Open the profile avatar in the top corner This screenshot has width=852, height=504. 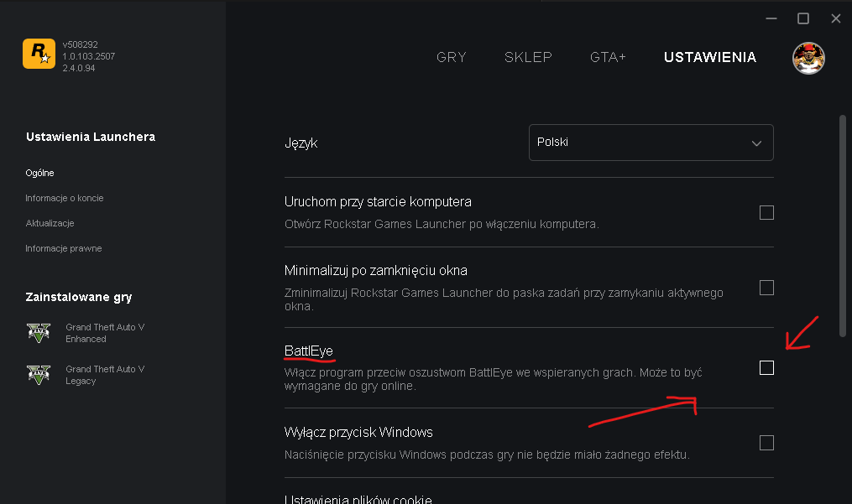(x=808, y=58)
